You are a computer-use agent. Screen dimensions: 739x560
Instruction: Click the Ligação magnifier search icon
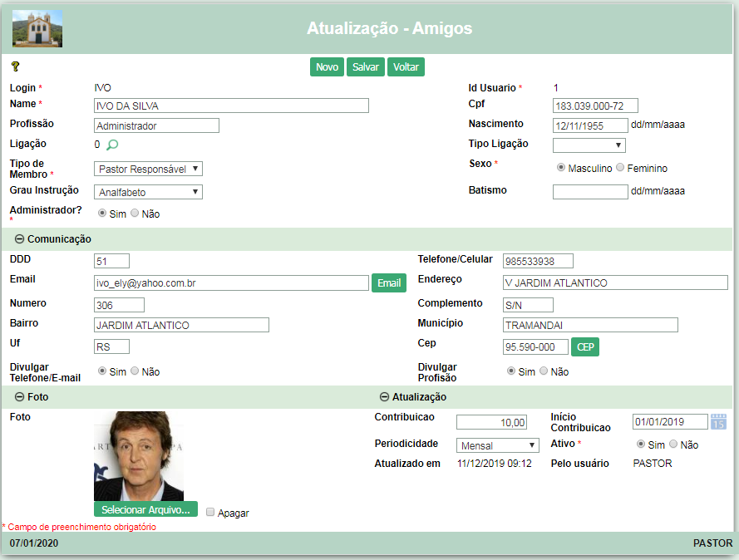112,145
